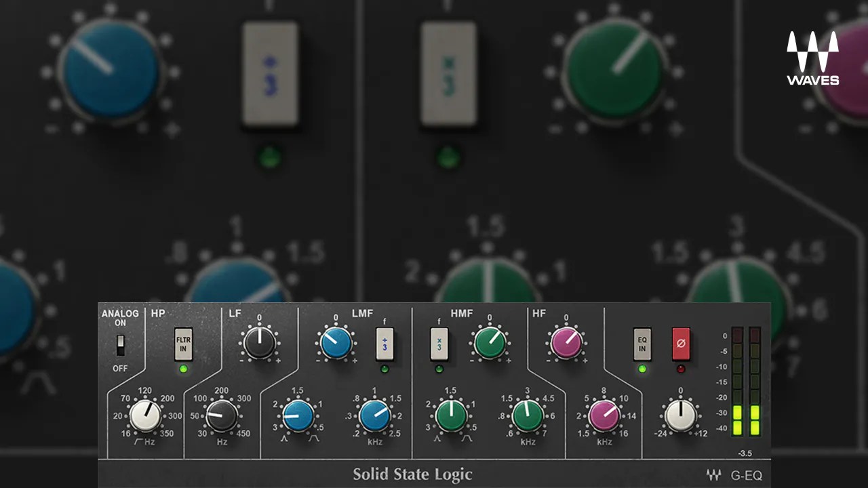868x488 pixels.
Task: Activate the red phase invert Ø button
Action: pos(681,344)
